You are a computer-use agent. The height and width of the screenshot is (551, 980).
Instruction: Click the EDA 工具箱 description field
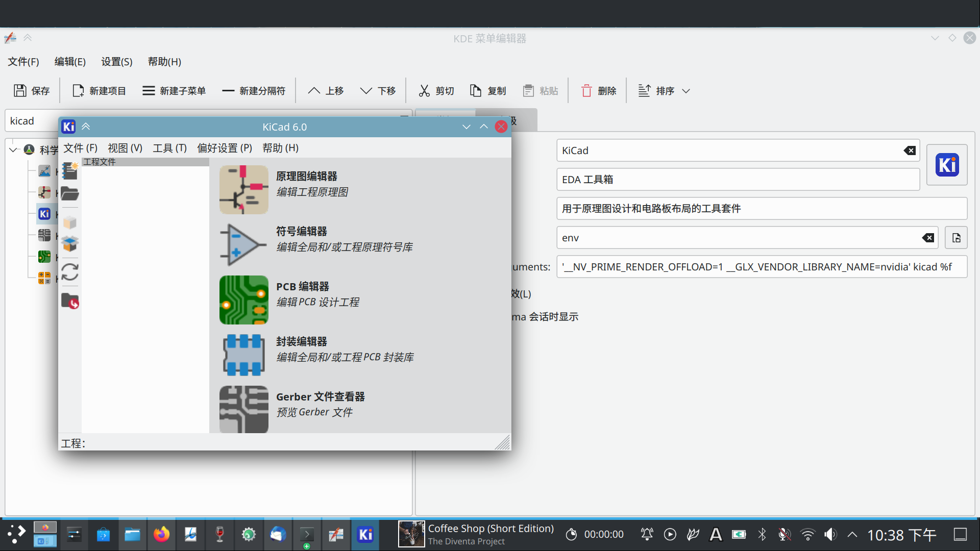(738, 180)
